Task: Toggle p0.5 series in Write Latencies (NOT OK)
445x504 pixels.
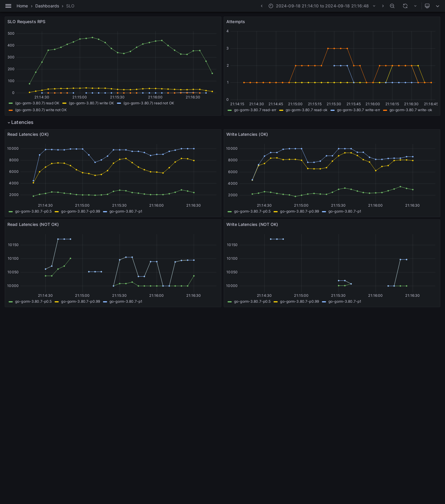Action: pos(252,302)
